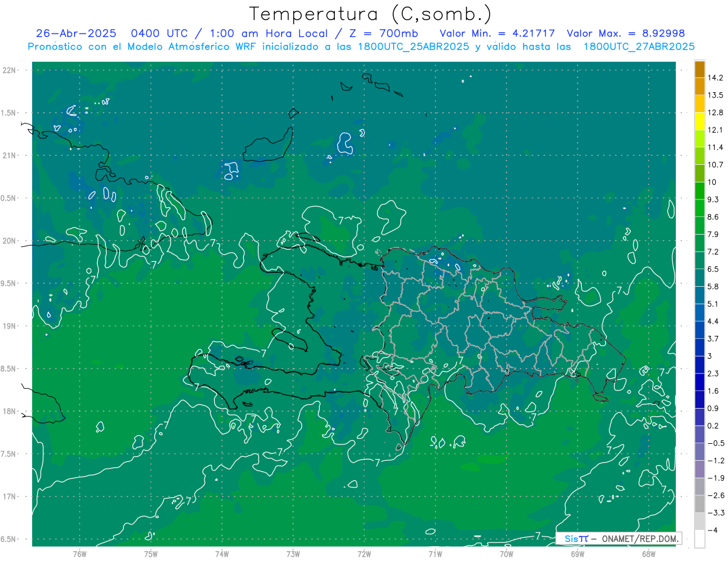Click the 74W longitude axis label
The image size is (728, 562).
coord(222,554)
